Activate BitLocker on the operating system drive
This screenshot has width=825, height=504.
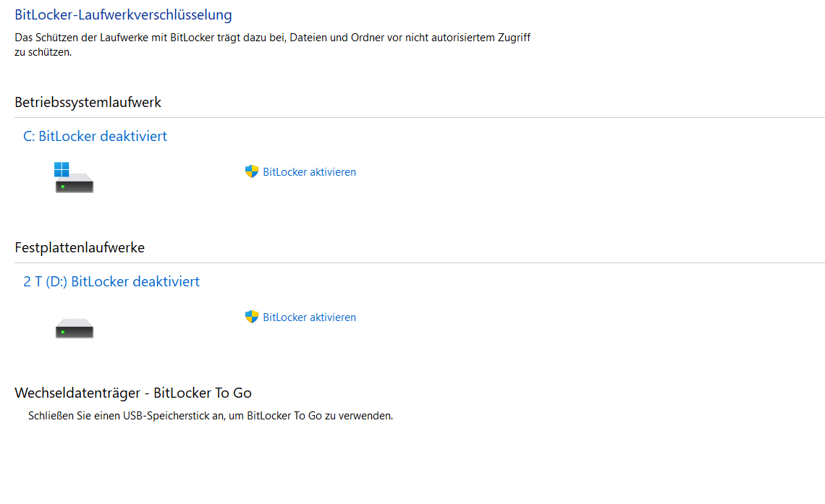click(x=310, y=172)
